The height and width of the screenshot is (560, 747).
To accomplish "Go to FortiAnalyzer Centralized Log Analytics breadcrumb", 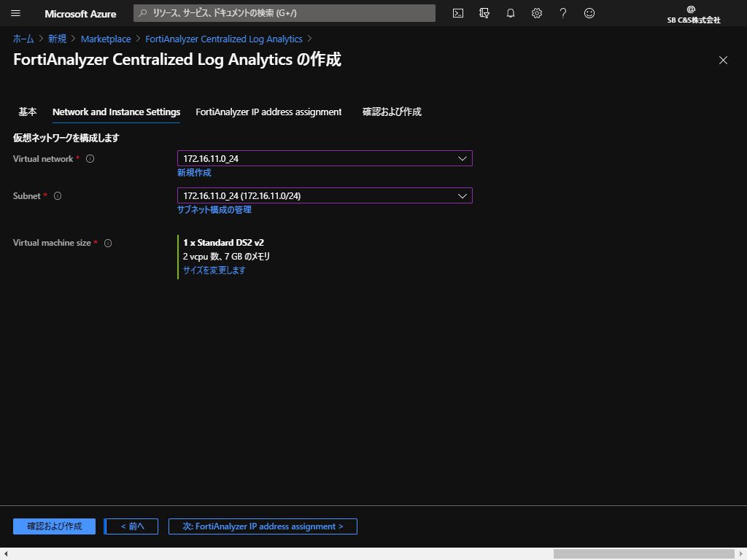I will tap(224, 39).
